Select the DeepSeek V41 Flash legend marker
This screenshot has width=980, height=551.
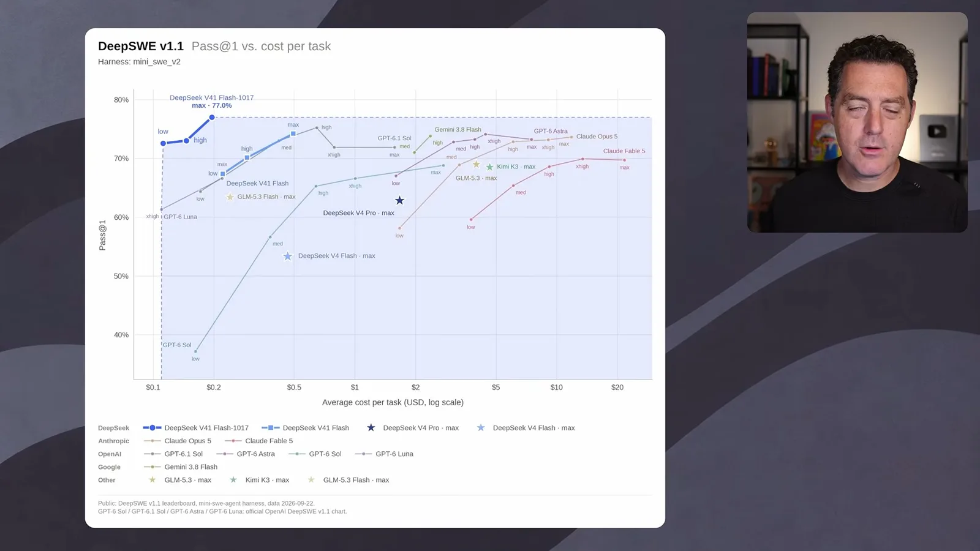[x=271, y=428]
